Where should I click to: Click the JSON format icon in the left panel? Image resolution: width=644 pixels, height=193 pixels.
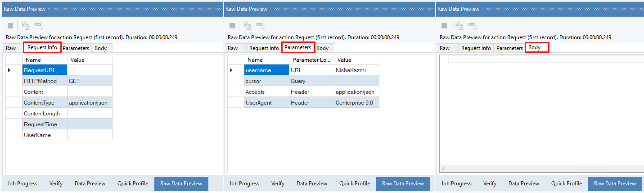pos(38,26)
